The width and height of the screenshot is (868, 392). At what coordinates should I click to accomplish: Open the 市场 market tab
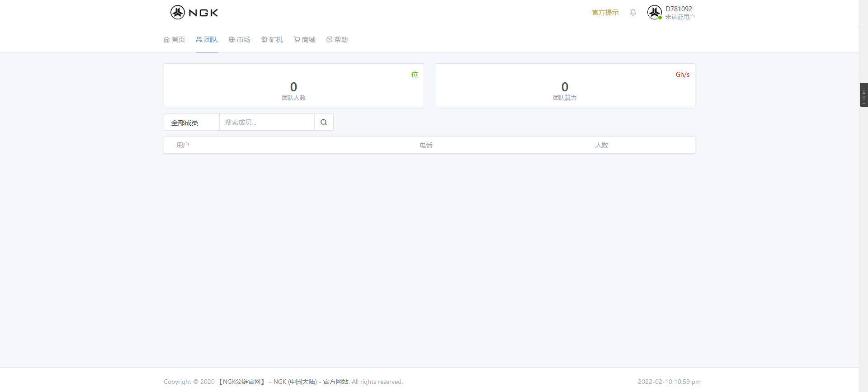click(x=240, y=40)
